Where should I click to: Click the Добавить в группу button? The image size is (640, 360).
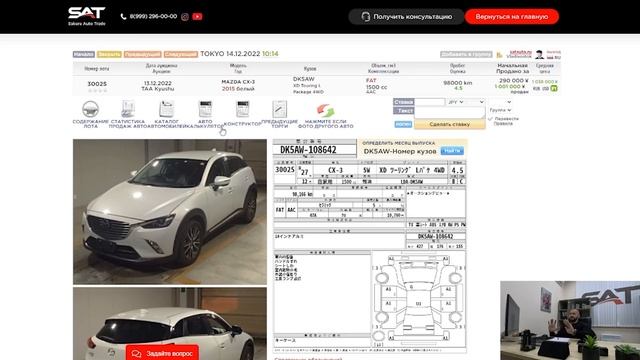(466, 54)
